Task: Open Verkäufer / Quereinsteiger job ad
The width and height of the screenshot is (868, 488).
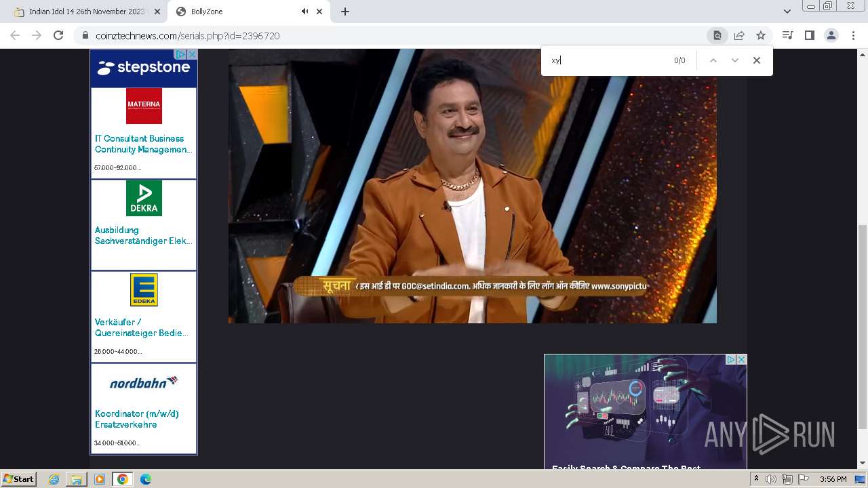Action: (x=142, y=327)
